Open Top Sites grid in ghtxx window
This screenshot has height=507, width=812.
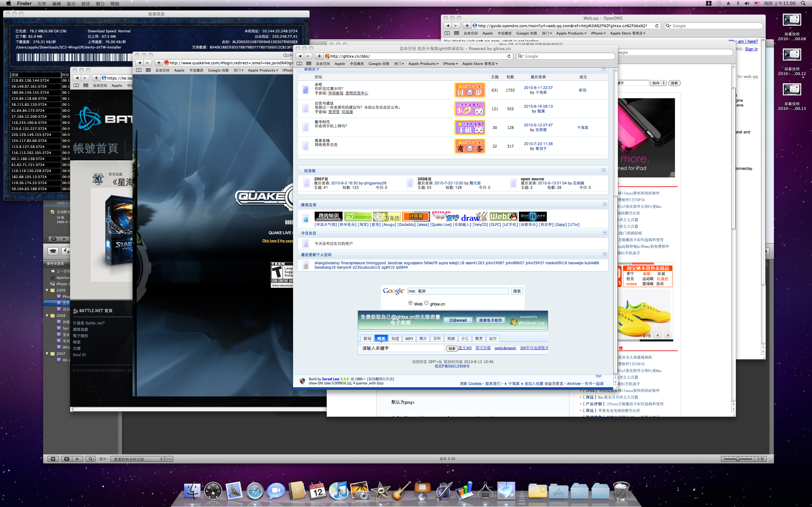[309, 64]
